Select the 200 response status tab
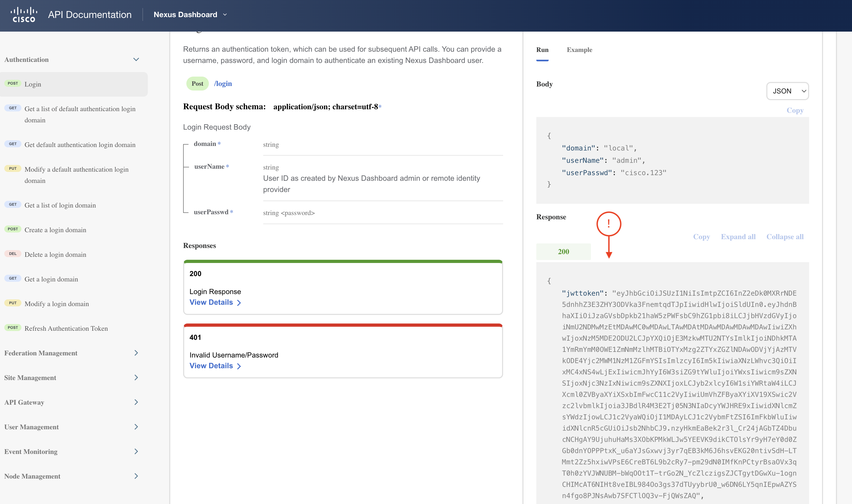Viewport: 852px width, 504px height. pyautogui.click(x=563, y=252)
